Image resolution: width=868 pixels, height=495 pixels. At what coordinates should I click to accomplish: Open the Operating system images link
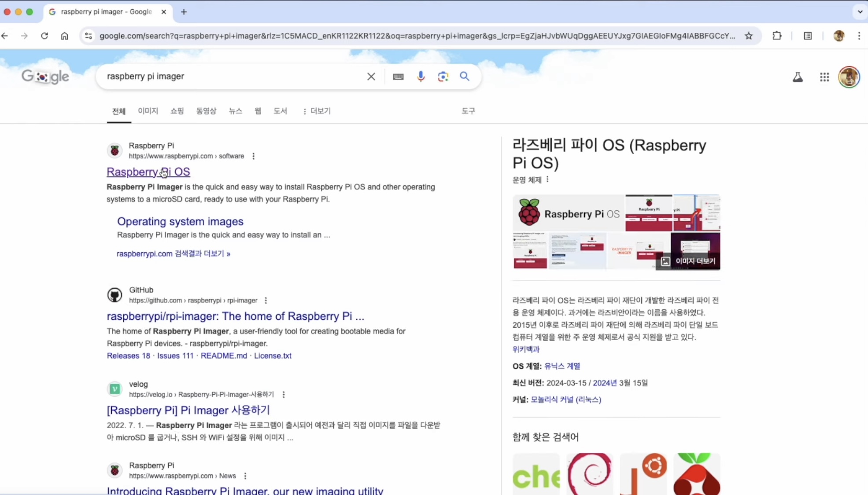point(180,221)
